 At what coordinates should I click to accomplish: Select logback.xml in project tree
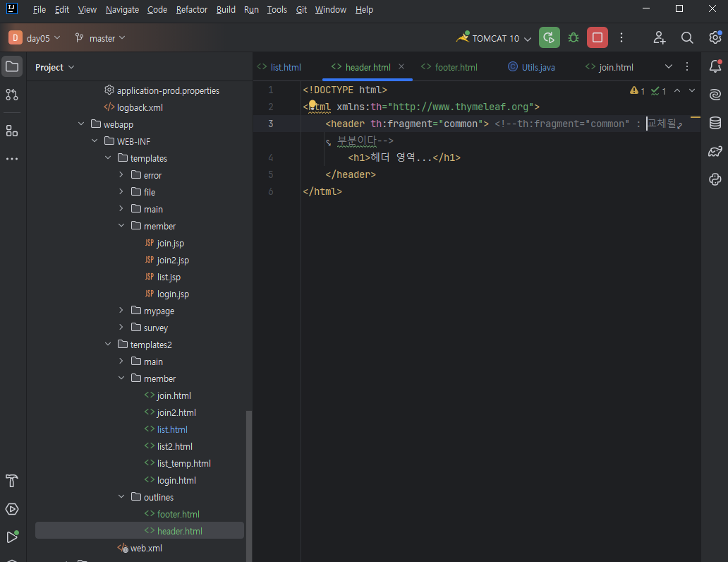click(133, 107)
